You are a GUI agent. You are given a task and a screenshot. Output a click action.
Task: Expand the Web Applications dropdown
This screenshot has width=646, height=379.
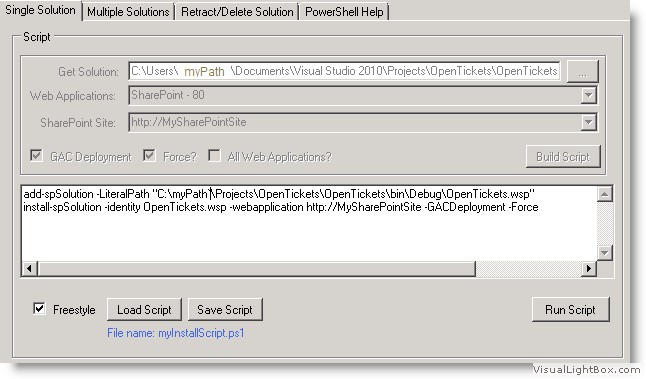589,96
